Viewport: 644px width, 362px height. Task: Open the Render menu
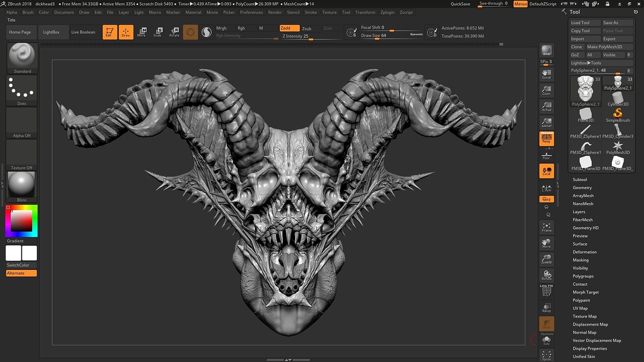pyautogui.click(x=275, y=12)
